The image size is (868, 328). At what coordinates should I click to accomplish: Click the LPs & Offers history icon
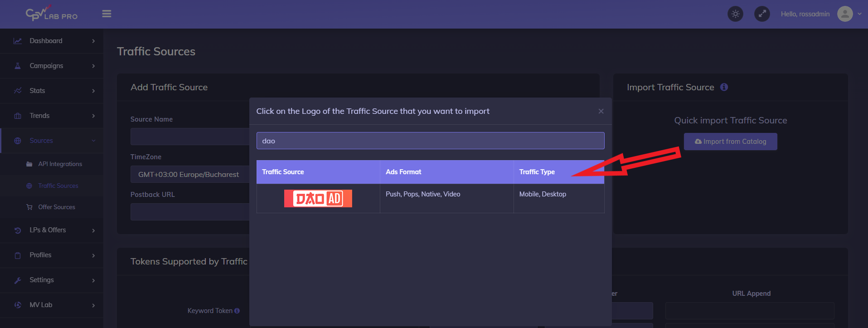tap(18, 230)
